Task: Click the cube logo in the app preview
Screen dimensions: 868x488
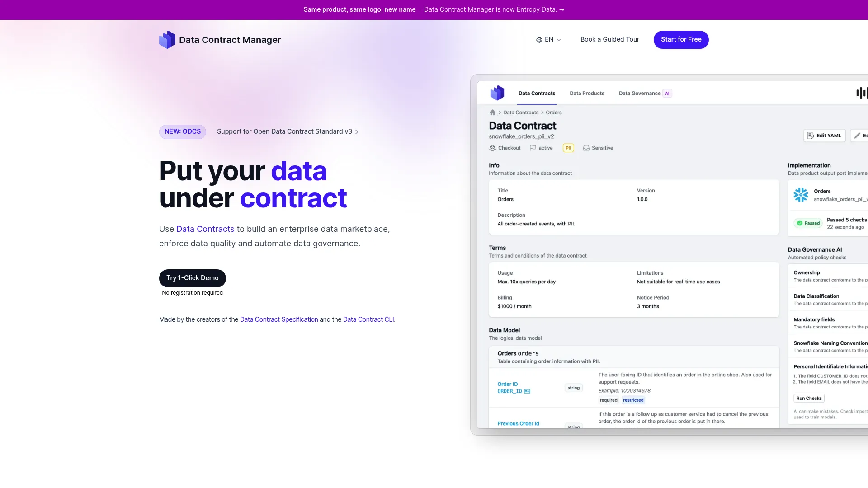Action: coord(497,93)
